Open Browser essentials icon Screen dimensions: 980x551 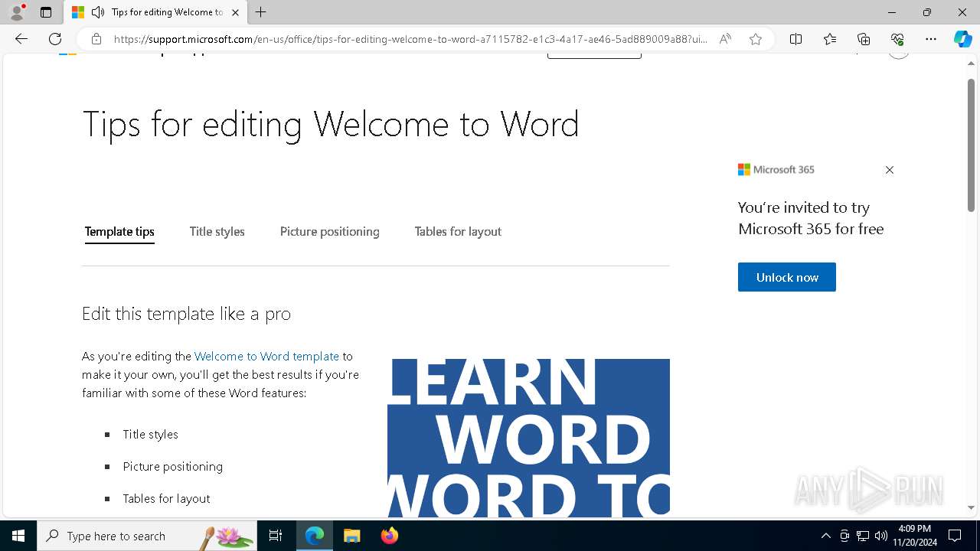pyautogui.click(x=897, y=39)
